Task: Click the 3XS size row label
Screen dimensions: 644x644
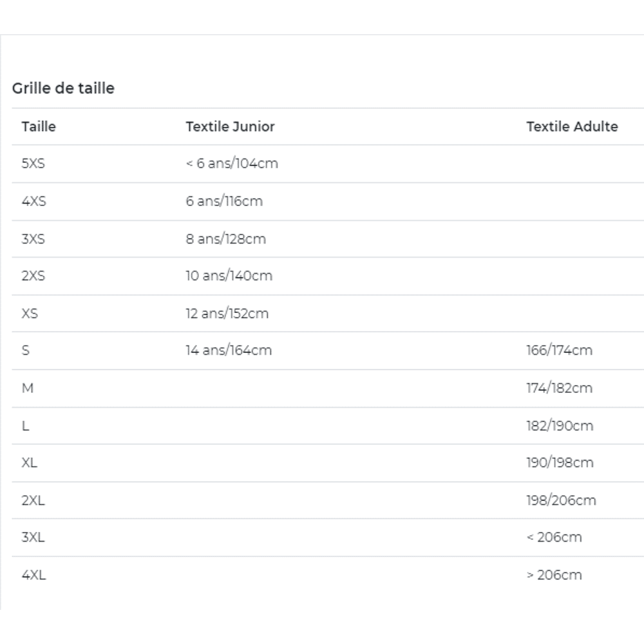Action: 33,239
